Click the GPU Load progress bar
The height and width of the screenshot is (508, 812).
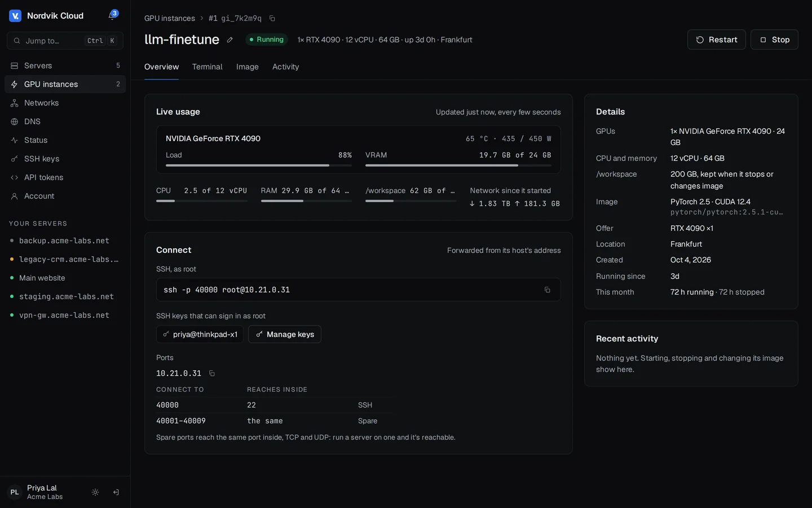pos(259,165)
